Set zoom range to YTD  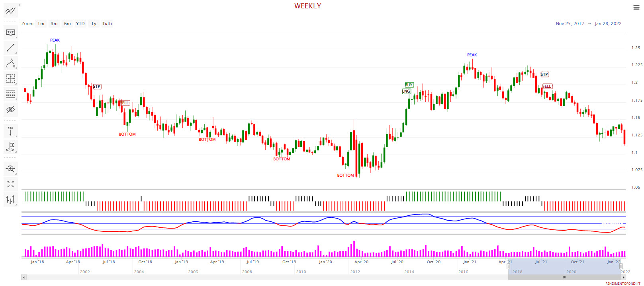(80, 24)
